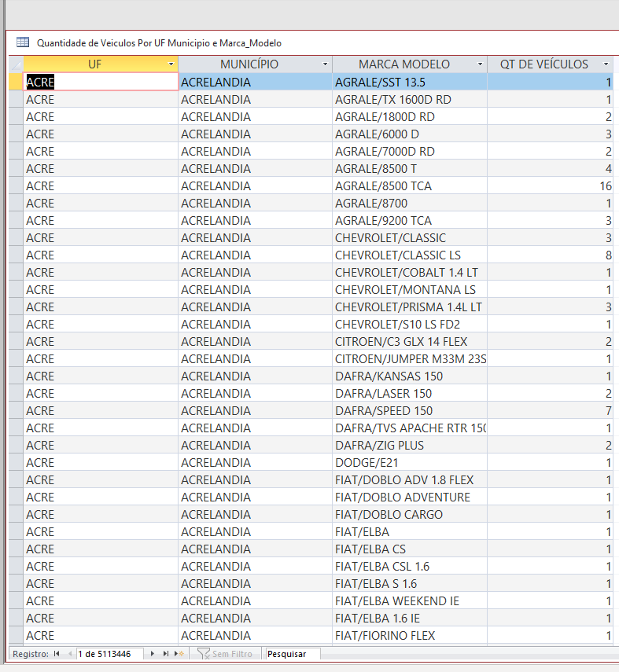Click cell AGRALE/6000 D
This screenshot has height=672, width=619.
[410, 134]
